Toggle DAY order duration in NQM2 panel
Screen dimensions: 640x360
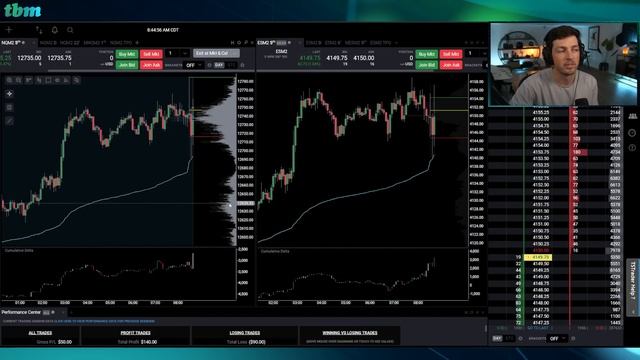point(219,65)
